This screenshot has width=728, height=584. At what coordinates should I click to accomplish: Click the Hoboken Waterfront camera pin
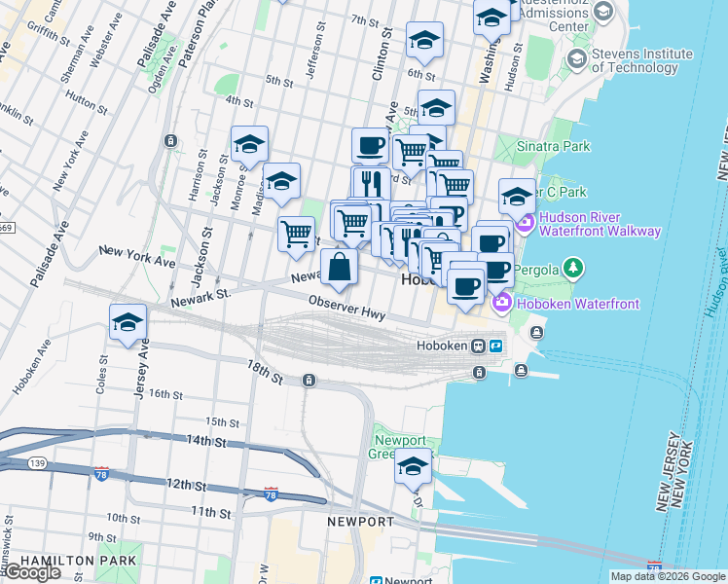tap(501, 303)
